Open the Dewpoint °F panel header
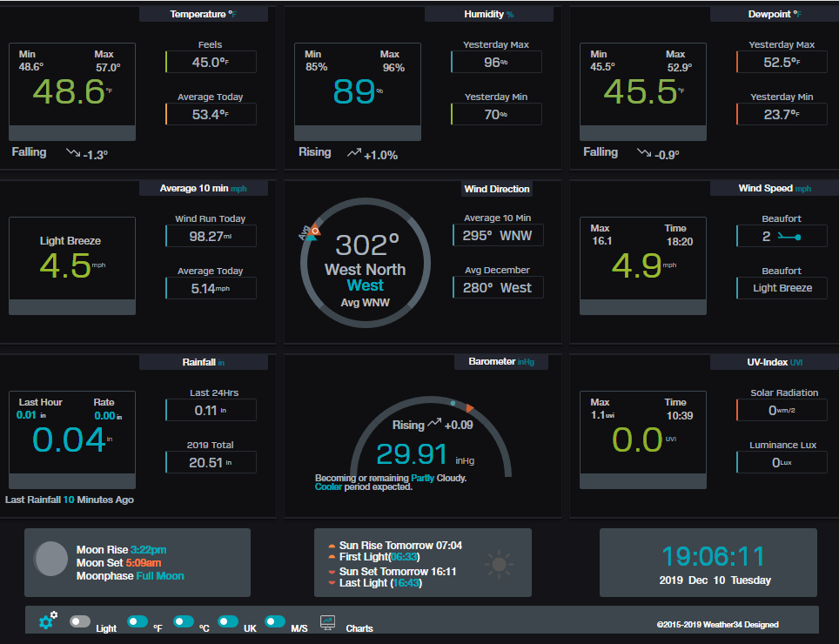The width and height of the screenshot is (839, 644). 775,14
